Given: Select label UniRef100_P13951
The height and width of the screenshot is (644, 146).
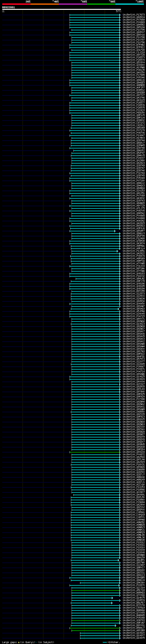Looking at the screenshot, I should [134, 251].
